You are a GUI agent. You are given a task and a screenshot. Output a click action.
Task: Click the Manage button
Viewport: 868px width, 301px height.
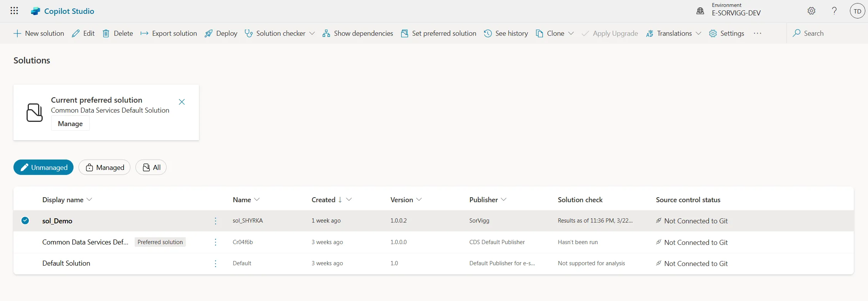pos(70,124)
